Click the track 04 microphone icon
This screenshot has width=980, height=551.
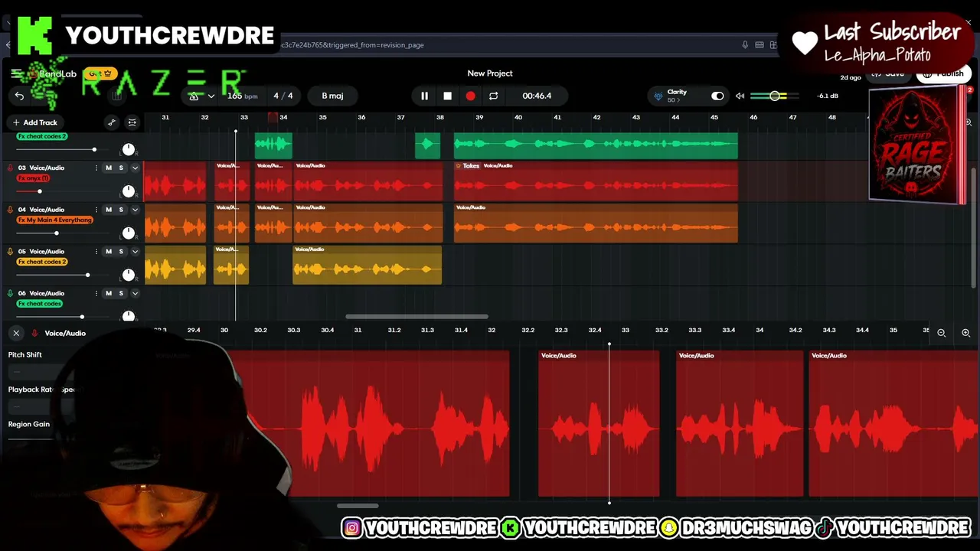pyautogui.click(x=10, y=210)
